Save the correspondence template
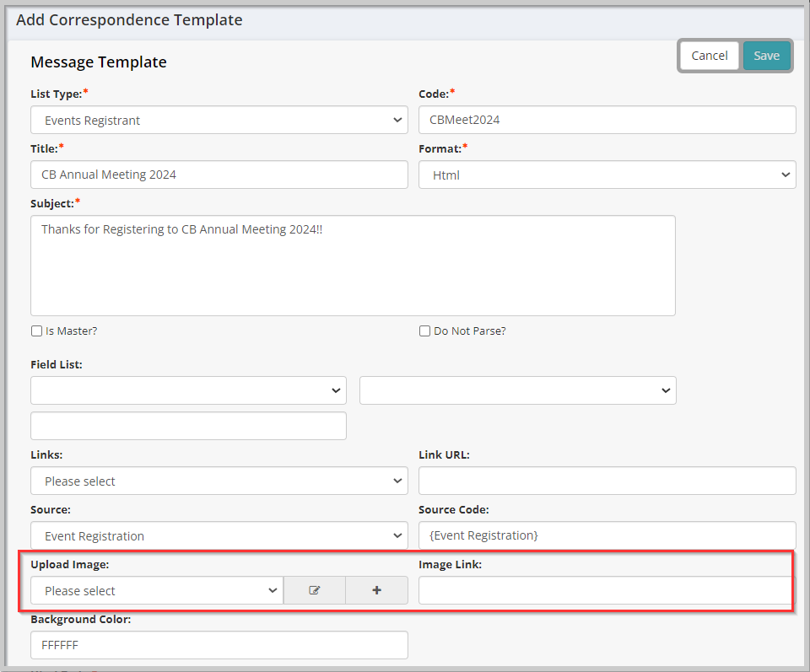The image size is (810, 672). [x=767, y=55]
